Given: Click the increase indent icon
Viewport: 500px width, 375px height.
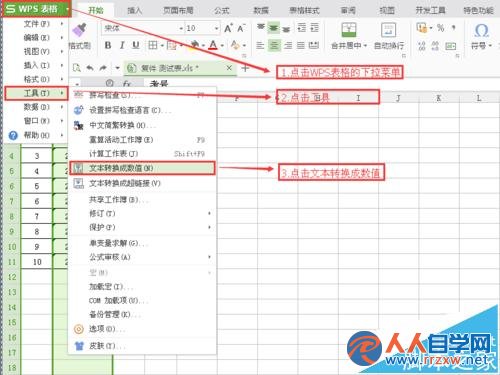Looking at the screenshot, I should pyautogui.click(x=314, y=28).
